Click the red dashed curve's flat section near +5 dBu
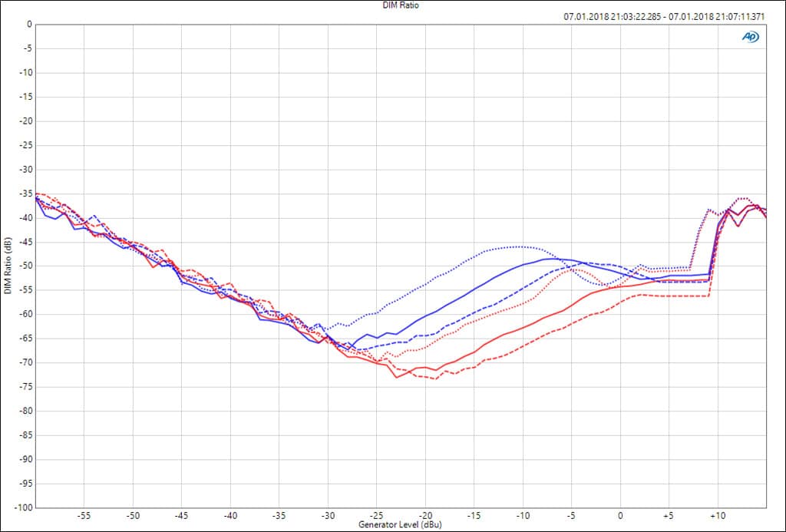 (x=669, y=296)
